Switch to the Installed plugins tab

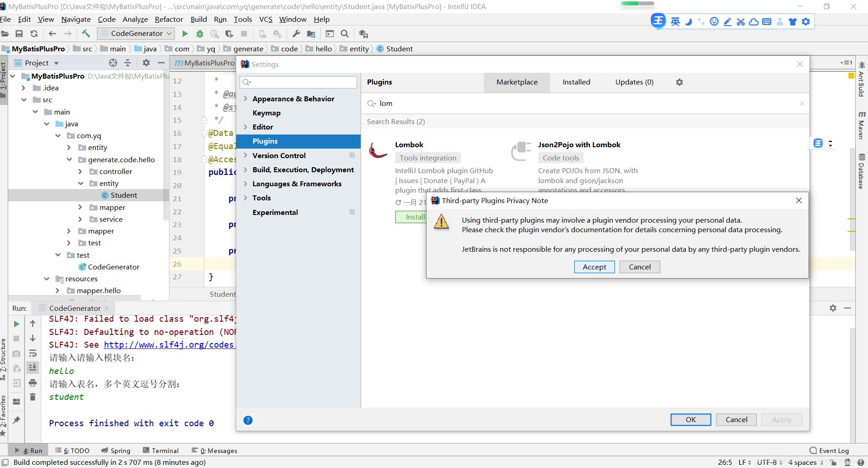(576, 82)
